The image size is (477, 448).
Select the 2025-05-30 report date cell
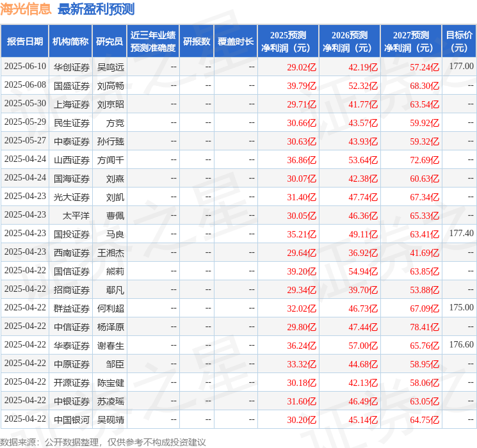(25, 104)
